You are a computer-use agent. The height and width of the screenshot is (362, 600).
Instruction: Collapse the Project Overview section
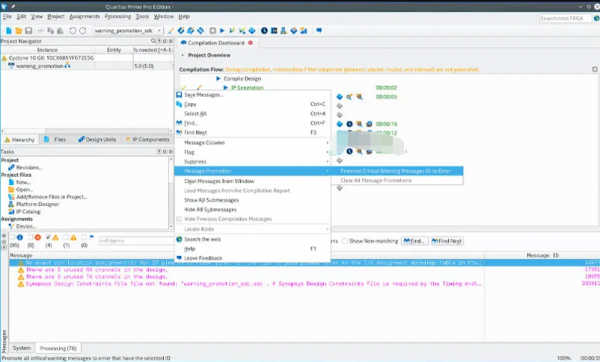pyautogui.click(x=183, y=55)
